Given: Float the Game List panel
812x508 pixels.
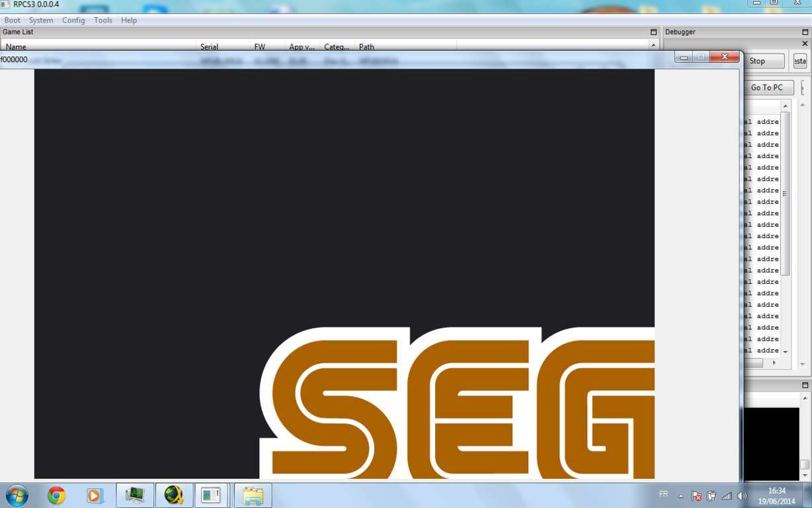Looking at the screenshot, I should [653, 32].
